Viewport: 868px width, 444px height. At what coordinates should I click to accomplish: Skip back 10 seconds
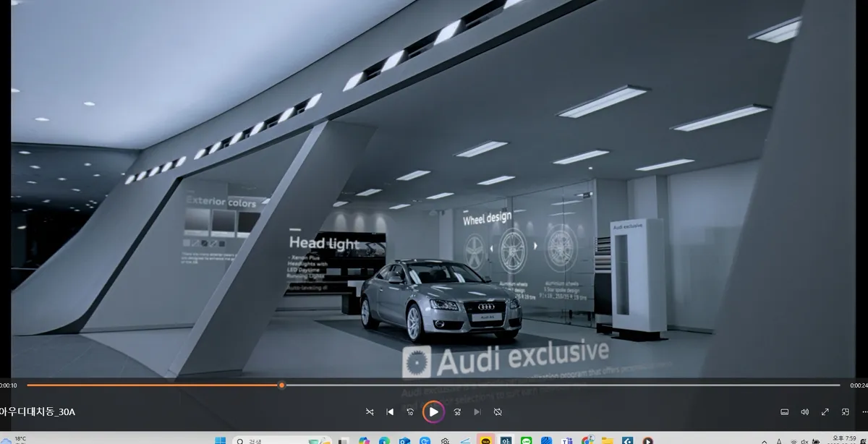point(410,411)
